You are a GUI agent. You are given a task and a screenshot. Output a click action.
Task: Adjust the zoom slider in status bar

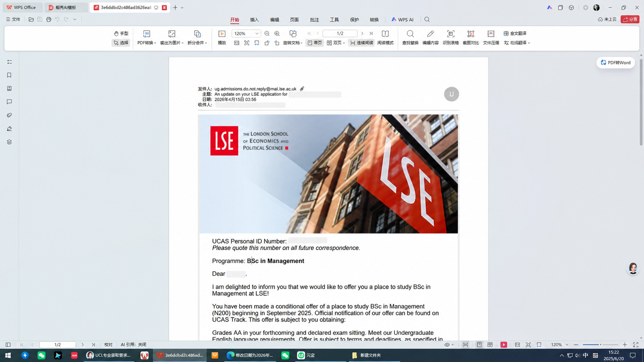click(x=600, y=345)
